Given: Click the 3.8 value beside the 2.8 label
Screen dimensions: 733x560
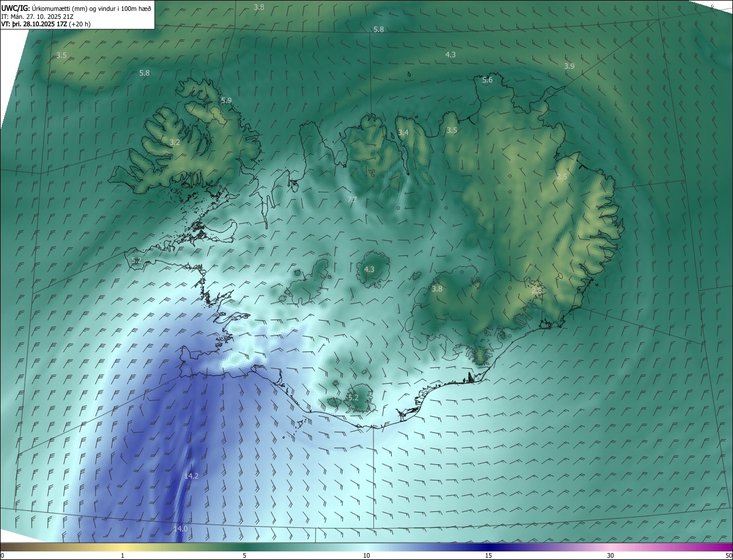Looking at the screenshot, I should 437,289.
